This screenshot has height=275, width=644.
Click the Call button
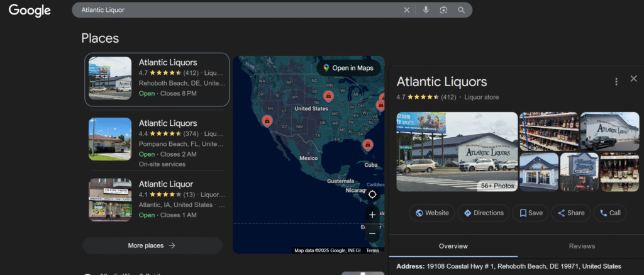610,213
